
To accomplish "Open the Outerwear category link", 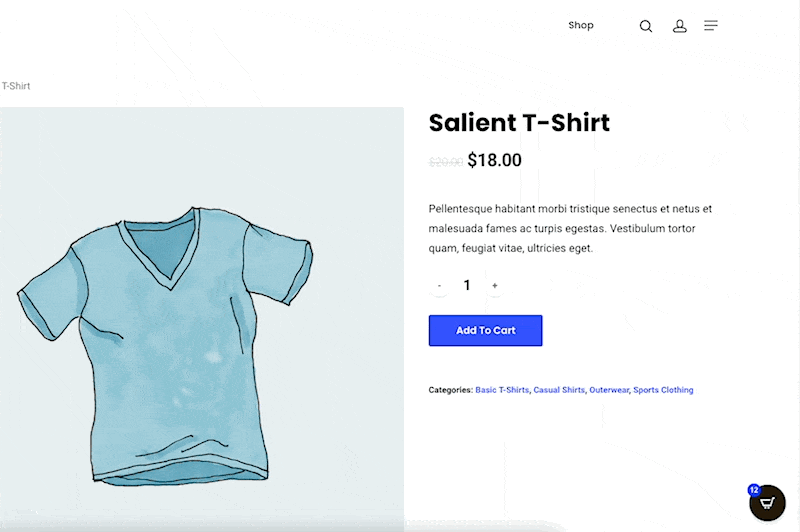I will pyautogui.click(x=609, y=390).
